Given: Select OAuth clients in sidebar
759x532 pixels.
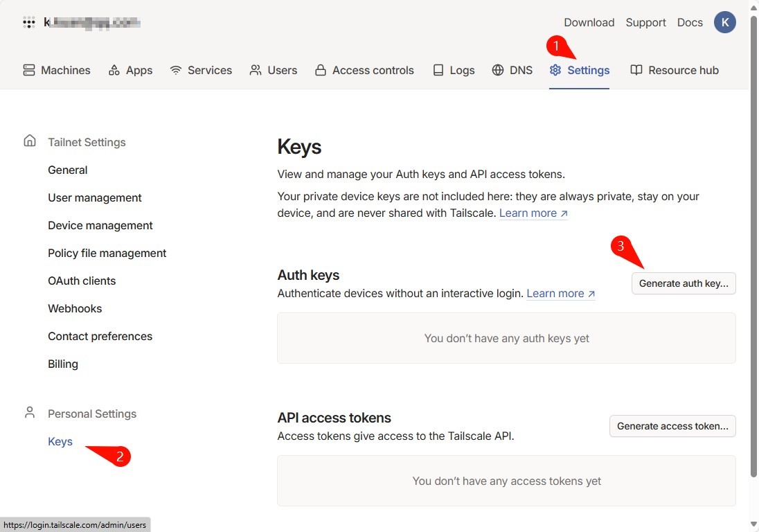Looking at the screenshot, I should 82,281.
